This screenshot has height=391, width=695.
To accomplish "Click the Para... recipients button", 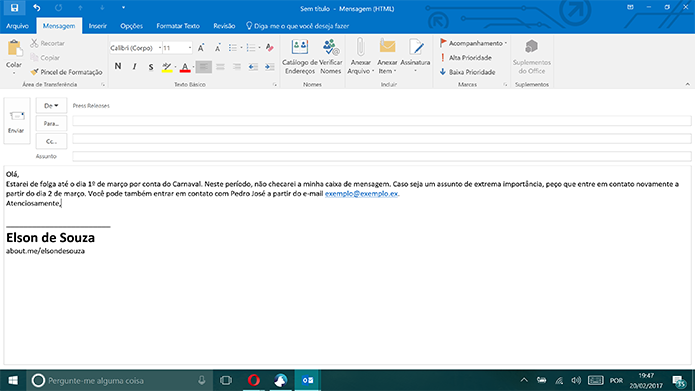I will (x=51, y=124).
